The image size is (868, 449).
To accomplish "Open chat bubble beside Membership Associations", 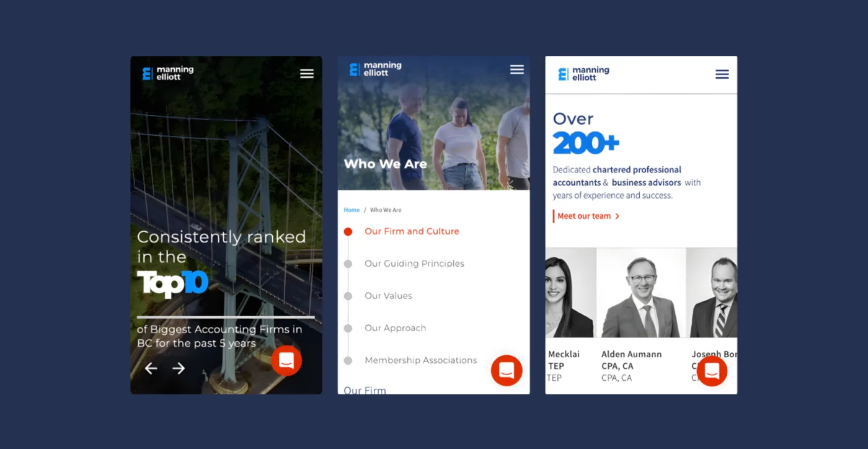I will 507,370.
